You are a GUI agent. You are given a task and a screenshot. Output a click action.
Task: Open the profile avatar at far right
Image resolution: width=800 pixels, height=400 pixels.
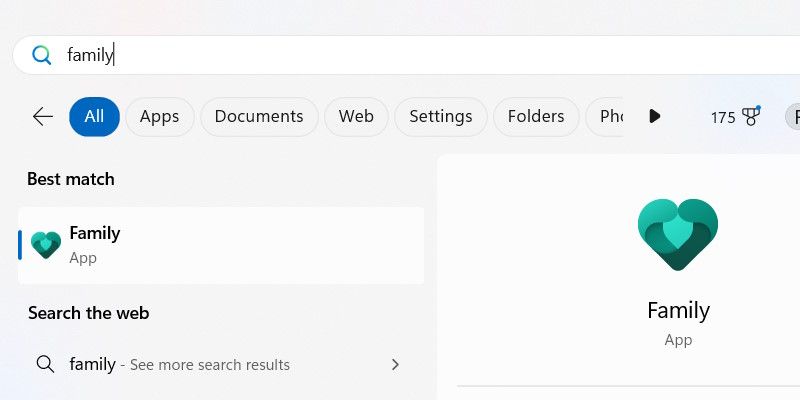click(x=793, y=117)
